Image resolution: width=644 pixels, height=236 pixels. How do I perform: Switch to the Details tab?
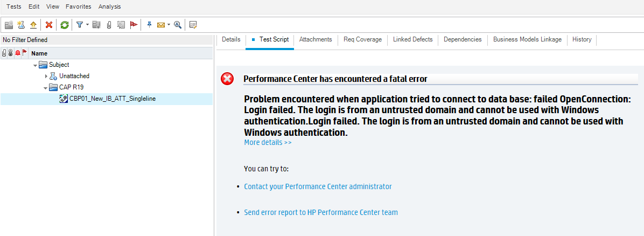click(231, 39)
